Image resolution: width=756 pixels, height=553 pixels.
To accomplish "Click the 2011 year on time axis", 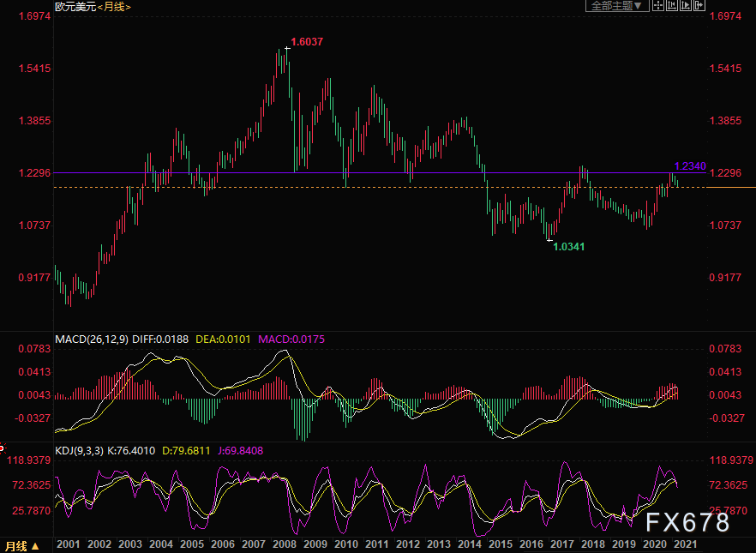I will 377,544.
